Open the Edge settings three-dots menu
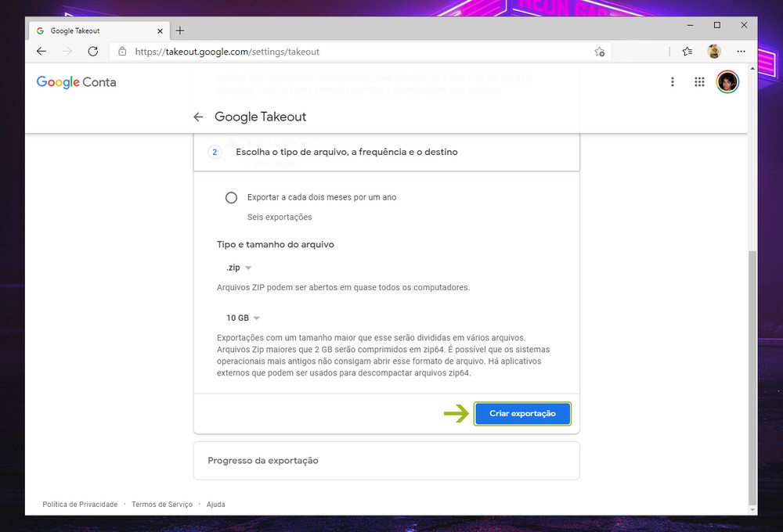The height and width of the screenshot is (532, 783). coord(741,52)
